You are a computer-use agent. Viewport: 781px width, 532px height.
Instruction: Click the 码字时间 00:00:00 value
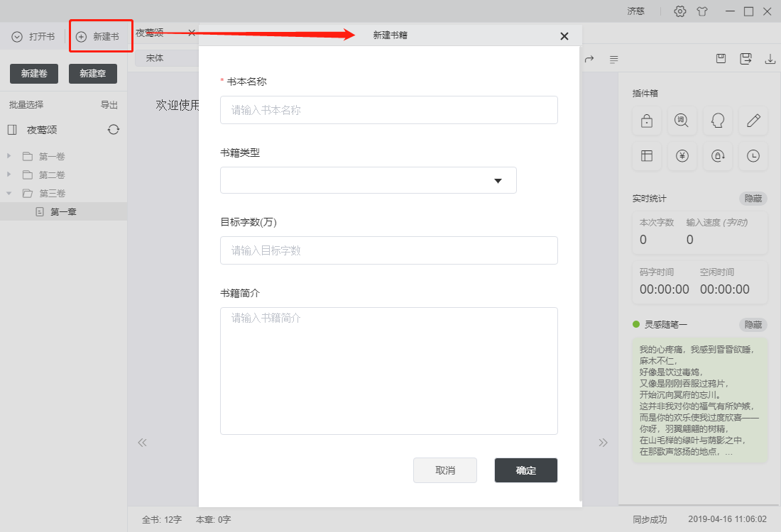665,289
